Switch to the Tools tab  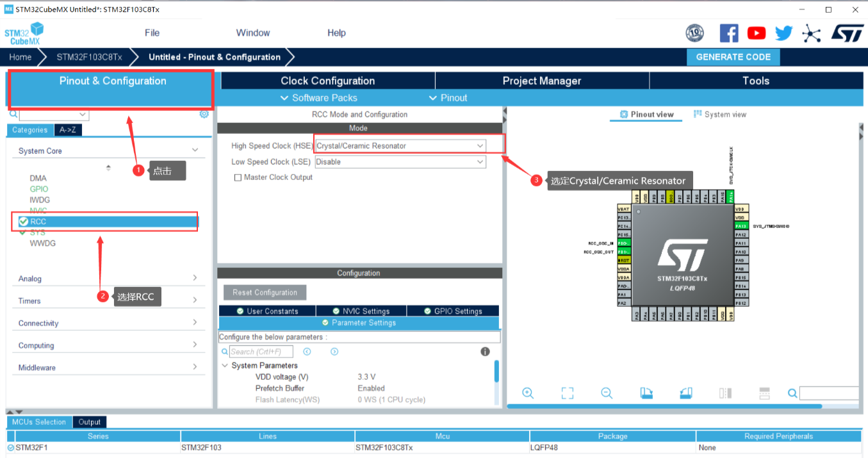pyautogui.click(x=756, y=81)
